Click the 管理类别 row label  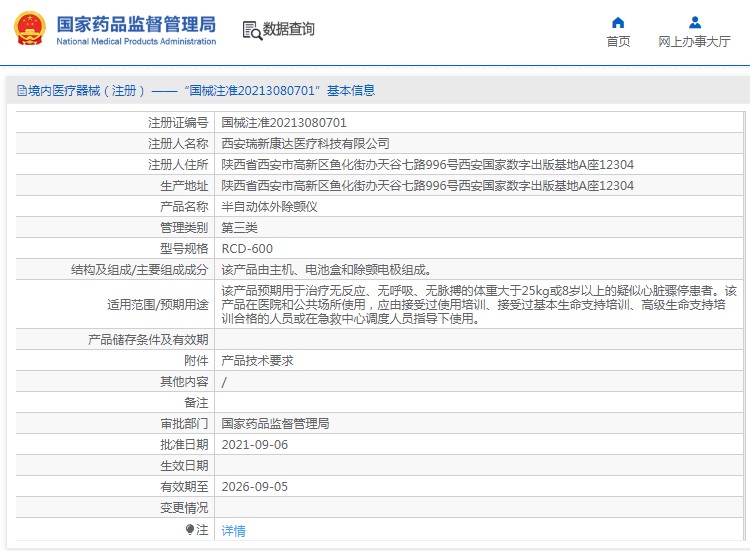click(x=184, y=228)
